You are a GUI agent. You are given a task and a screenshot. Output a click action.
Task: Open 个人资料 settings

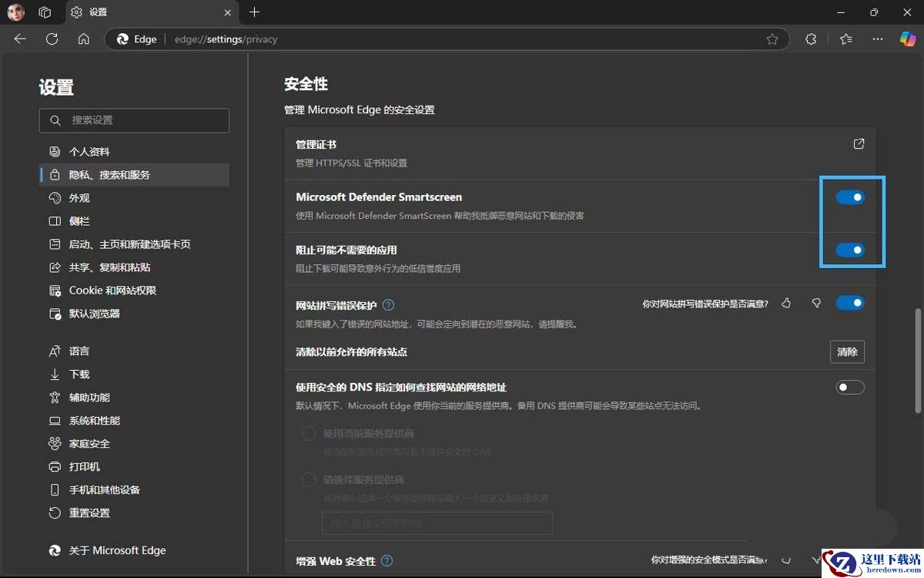pos(134,152)
